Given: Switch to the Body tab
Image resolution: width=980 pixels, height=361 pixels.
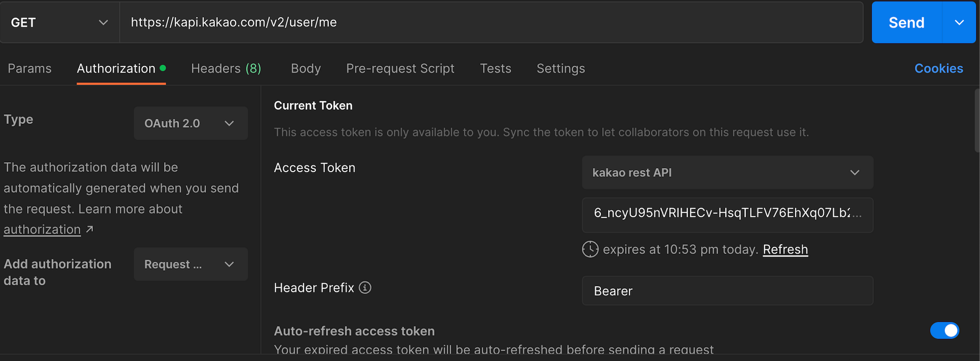Looking at the screenshot, I should 306,69.
